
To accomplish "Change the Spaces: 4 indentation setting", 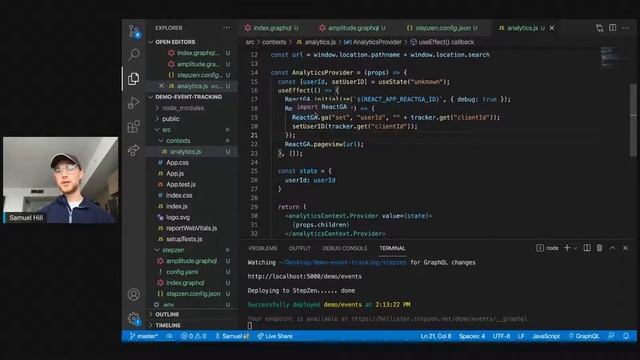I will pyautogui.click(x=472, y=336).
